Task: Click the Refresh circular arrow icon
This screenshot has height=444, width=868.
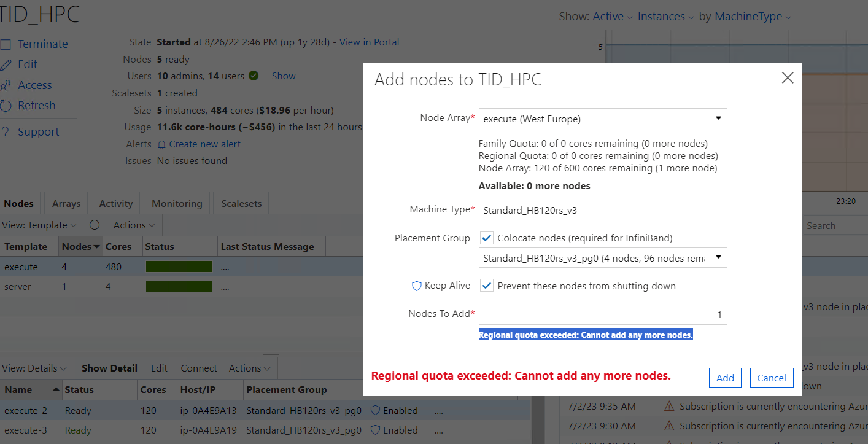Action: click(6, 105)
